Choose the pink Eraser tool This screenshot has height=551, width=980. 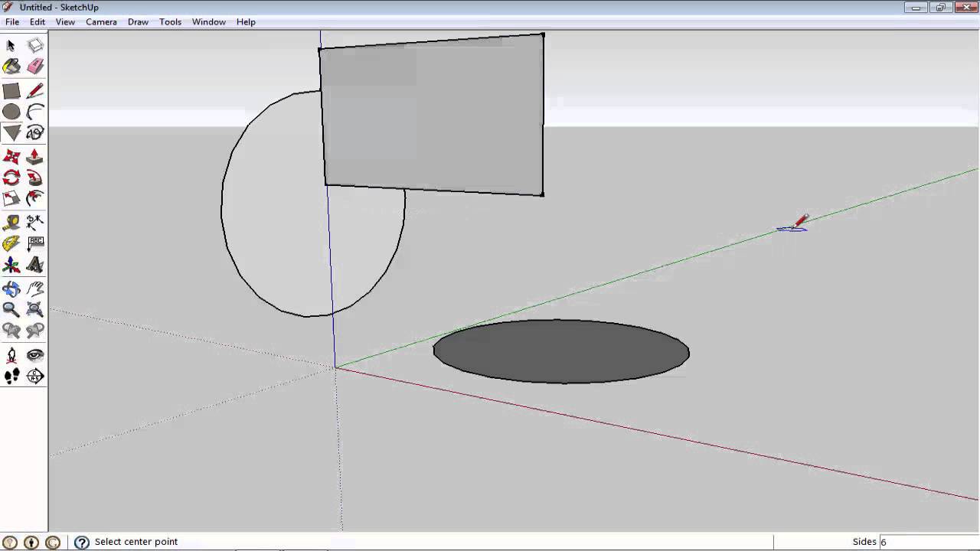click(x=35, y=67)
